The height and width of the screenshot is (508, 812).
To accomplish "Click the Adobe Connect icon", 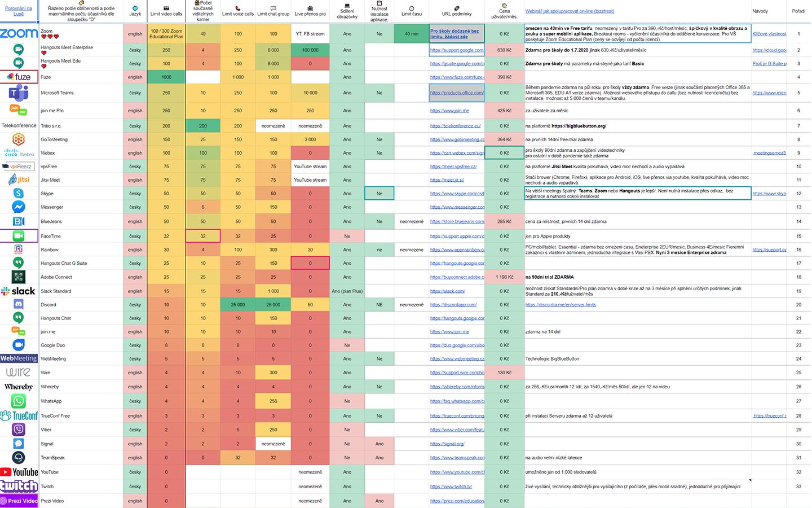I will (x=19, y=277).
